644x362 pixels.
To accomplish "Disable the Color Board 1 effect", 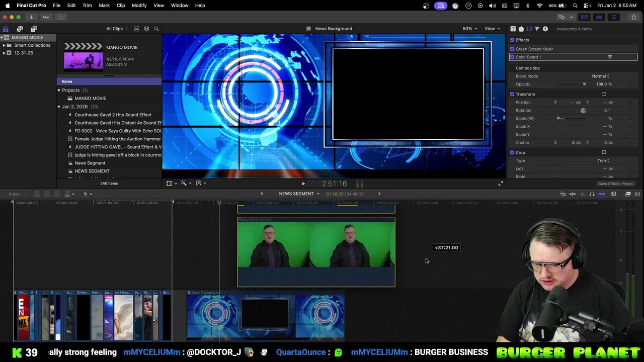I will [x=512, y=57].
